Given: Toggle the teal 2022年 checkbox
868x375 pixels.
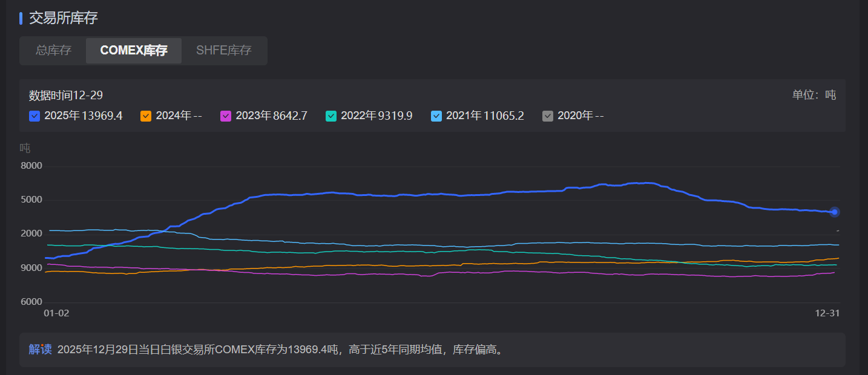Looking at the screenshot, I should click(x=331, y=116).
